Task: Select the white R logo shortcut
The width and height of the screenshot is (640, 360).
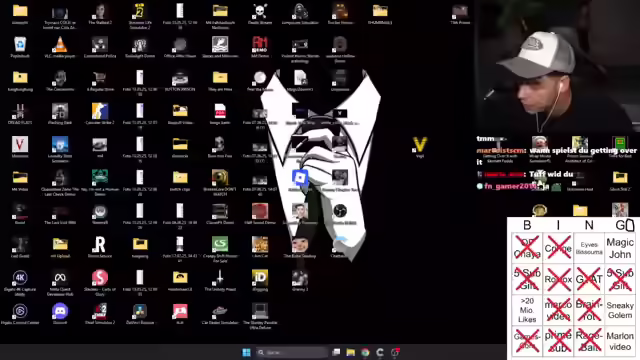Action: pos(100,244)
